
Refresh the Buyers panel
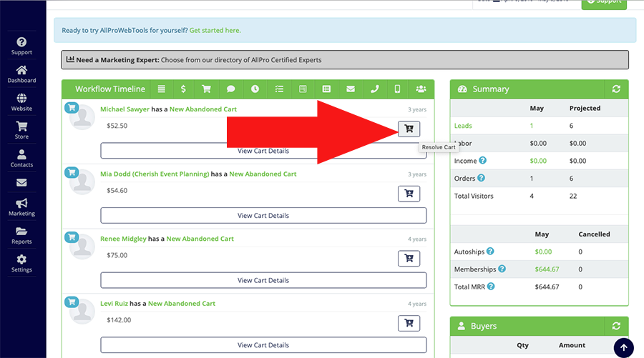(x=615, y=326)
